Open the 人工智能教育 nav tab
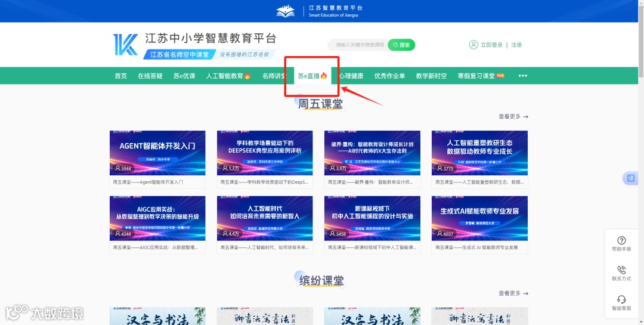Screen dimensions: 644x325 click(x=228, y=76)
